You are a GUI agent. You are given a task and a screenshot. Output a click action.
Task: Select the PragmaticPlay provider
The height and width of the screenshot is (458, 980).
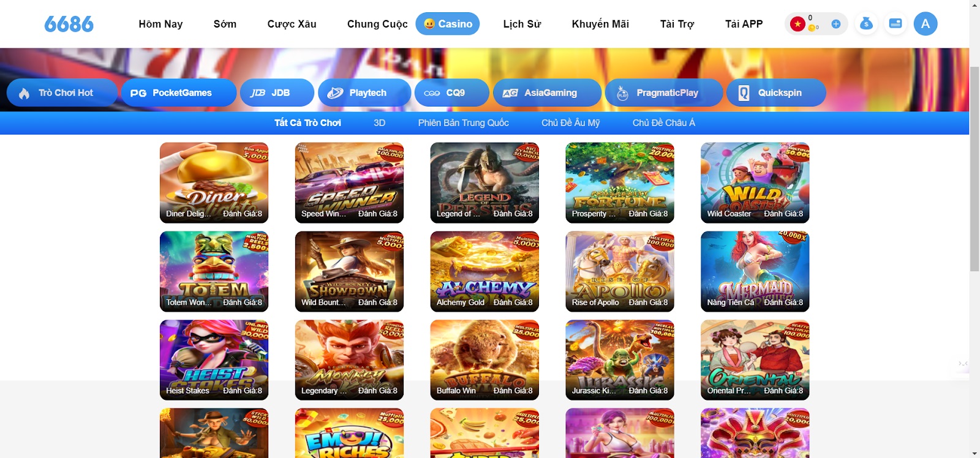pos(664,93)
